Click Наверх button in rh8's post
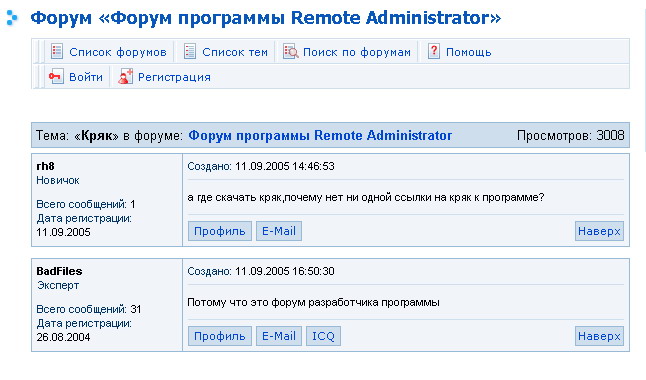646x380 pixels. (599, 231)
